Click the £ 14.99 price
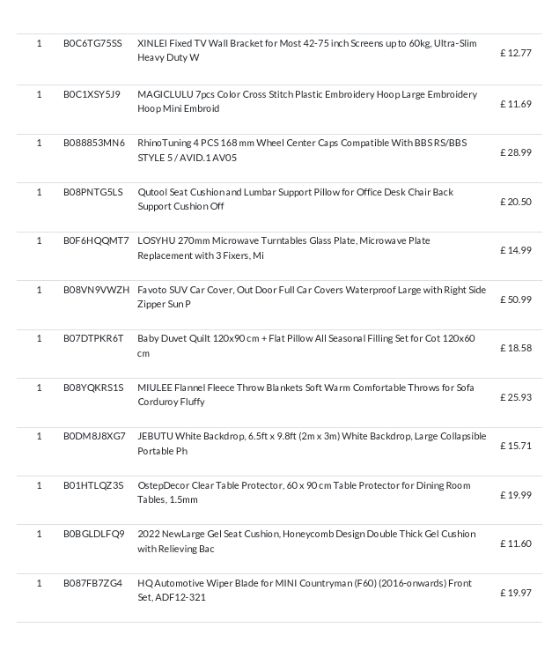Image resolution: width=552 pixels, height=650 pixels. (516, 250)
